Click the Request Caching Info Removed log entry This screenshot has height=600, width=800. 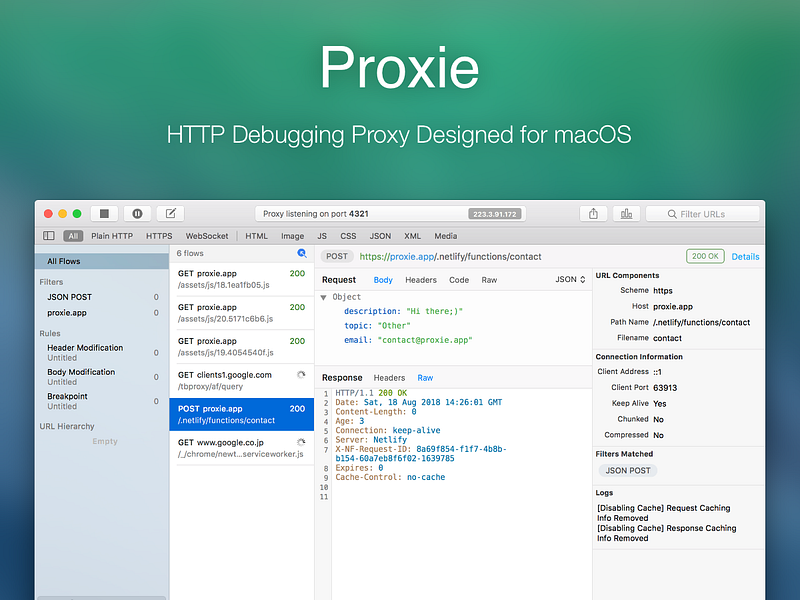(663, 513)
